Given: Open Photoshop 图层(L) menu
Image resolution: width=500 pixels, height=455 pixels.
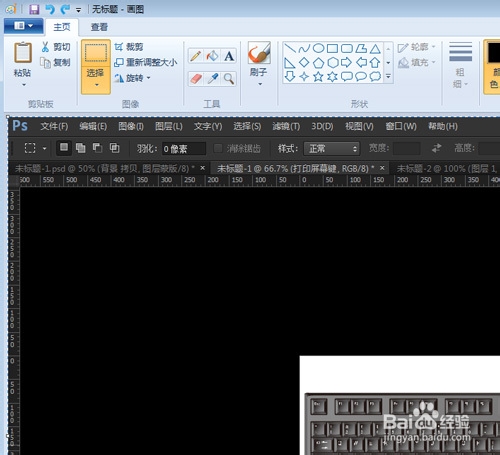Looking at the screenshot, I should point(169,126).
